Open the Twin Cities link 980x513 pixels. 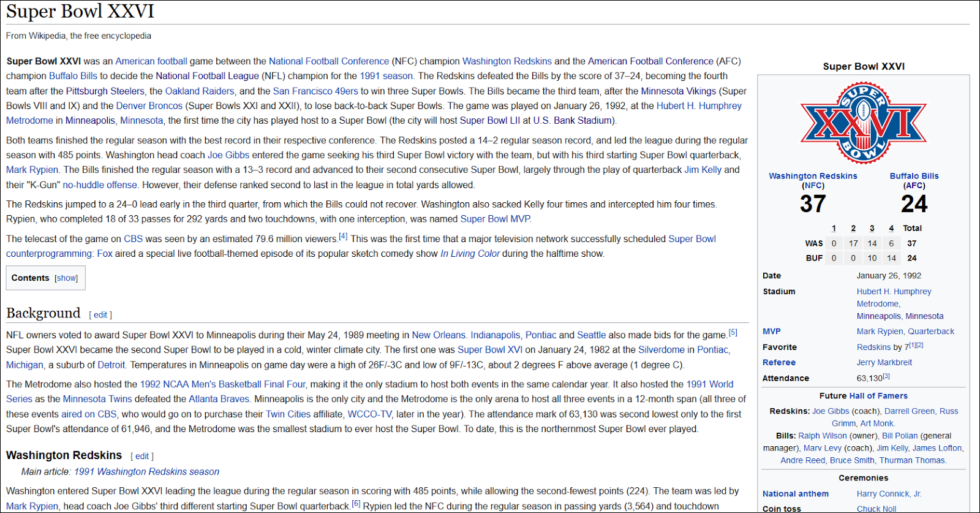288,414
